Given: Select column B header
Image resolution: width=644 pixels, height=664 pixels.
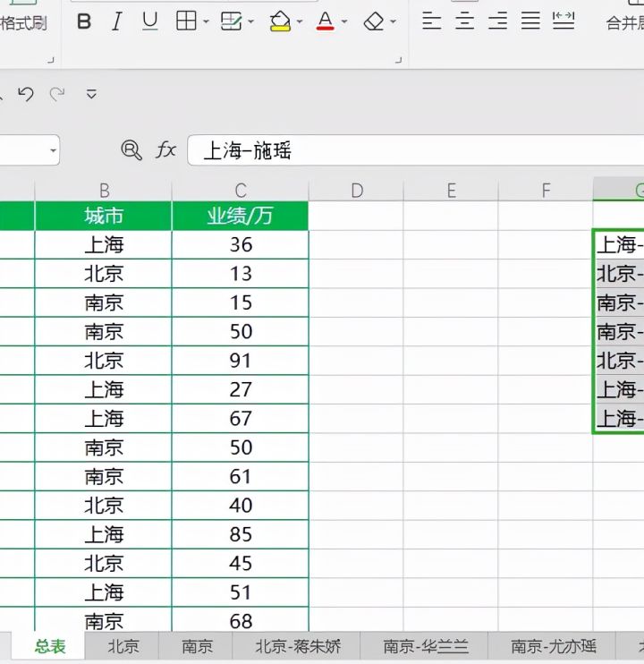Looking at the screenshot, I should [x=104, y=191].
